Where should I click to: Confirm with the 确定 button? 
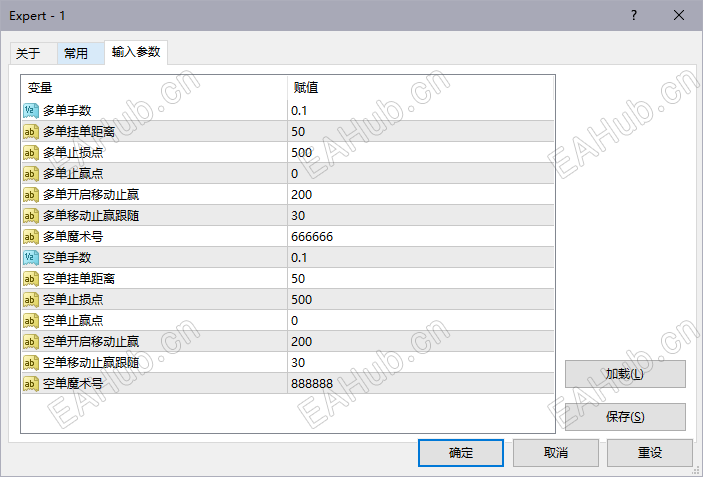[x=461, y=453]
